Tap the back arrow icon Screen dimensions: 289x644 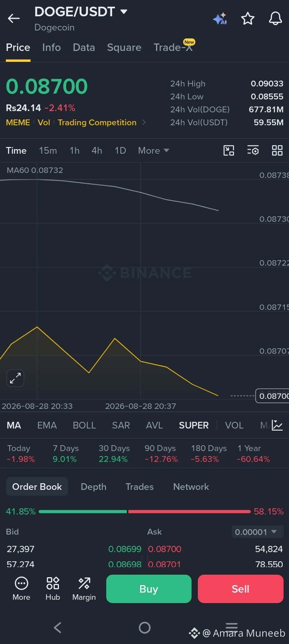point(14,18)
